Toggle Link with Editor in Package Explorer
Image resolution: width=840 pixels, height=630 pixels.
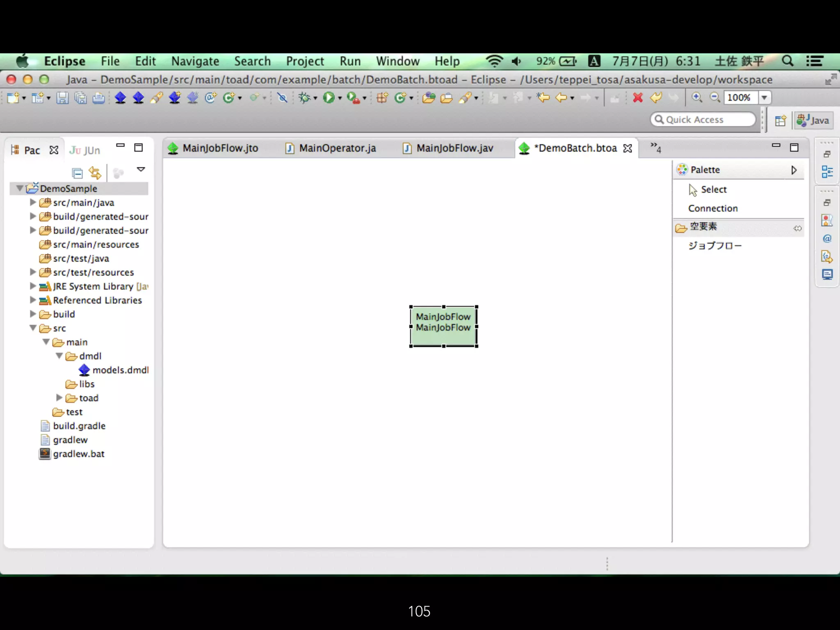[x=95, y=173]
